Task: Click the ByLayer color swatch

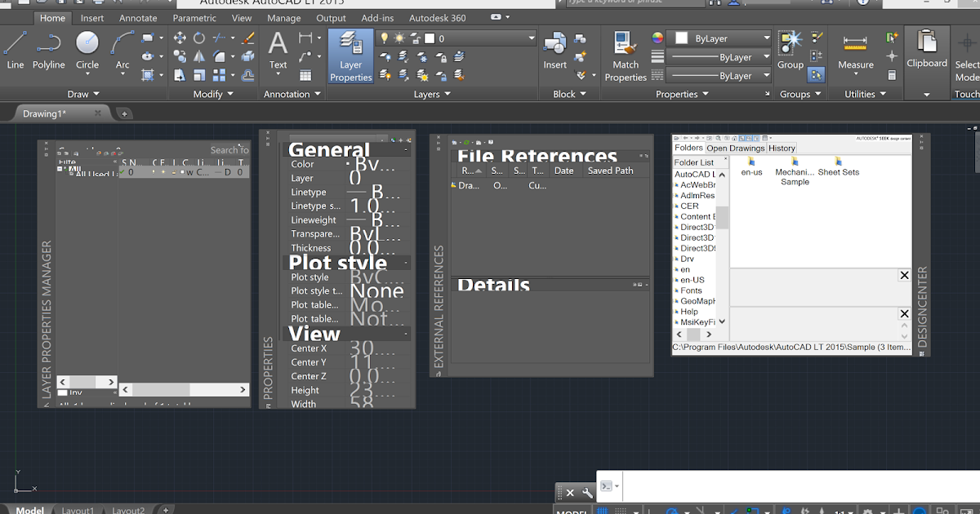Action: [680, 38]
